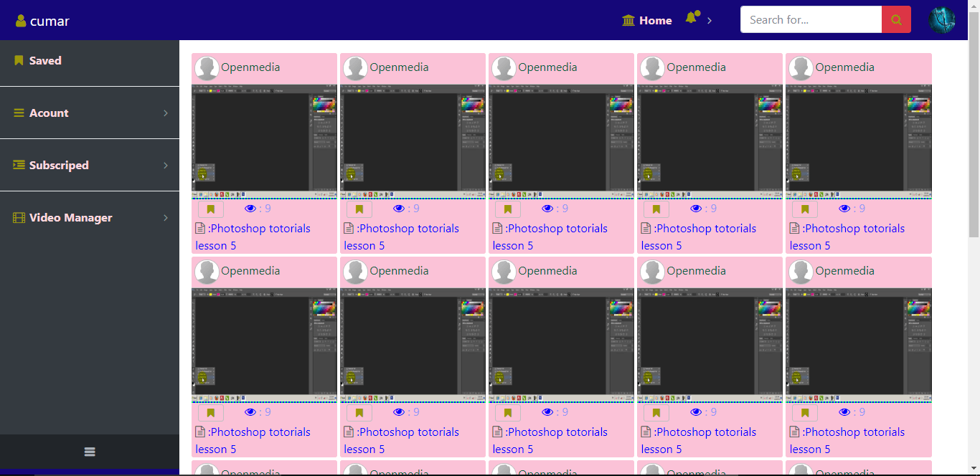The image size is (980, 476).
Task: Save video via bookmark on top row's fourth card
Action: pyautogui.click(x=656, y=209)
